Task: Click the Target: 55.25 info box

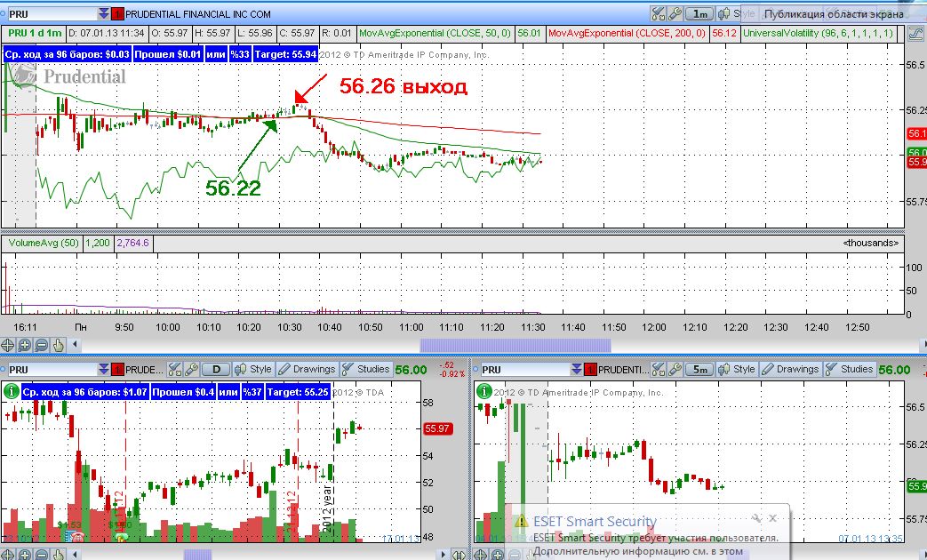Action: 298,391
